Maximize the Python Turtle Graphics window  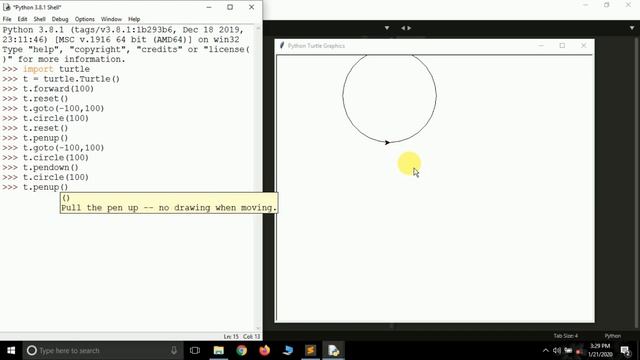[562, 46]
